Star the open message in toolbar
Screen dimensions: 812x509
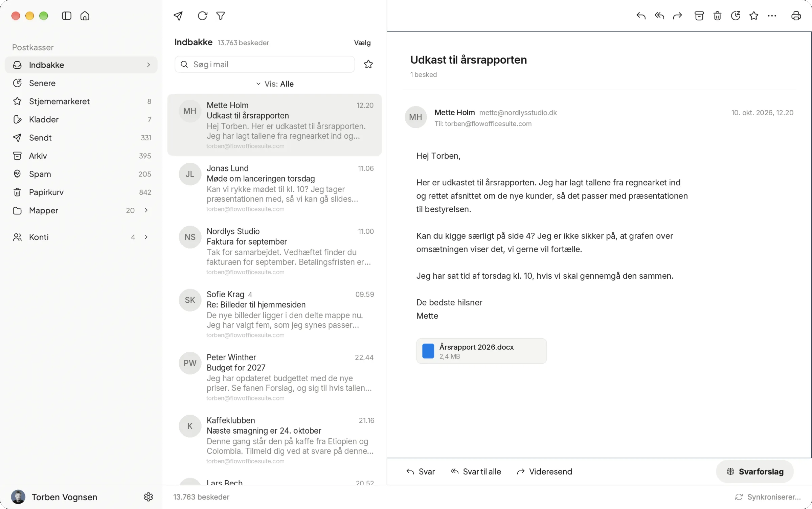click(x=754, y=16)
